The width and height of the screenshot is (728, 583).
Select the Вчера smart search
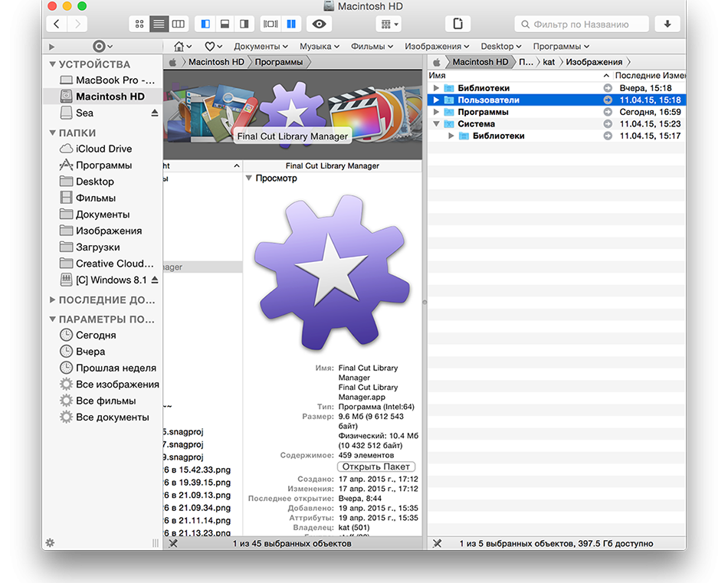83,352
